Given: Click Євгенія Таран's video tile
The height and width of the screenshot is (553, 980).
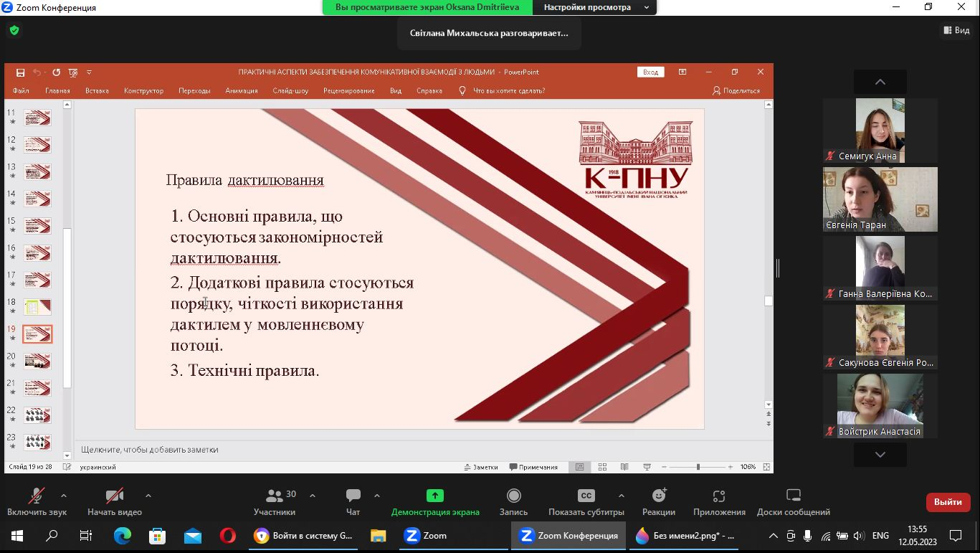Looking at the screenshot, I should coord(880,199).
